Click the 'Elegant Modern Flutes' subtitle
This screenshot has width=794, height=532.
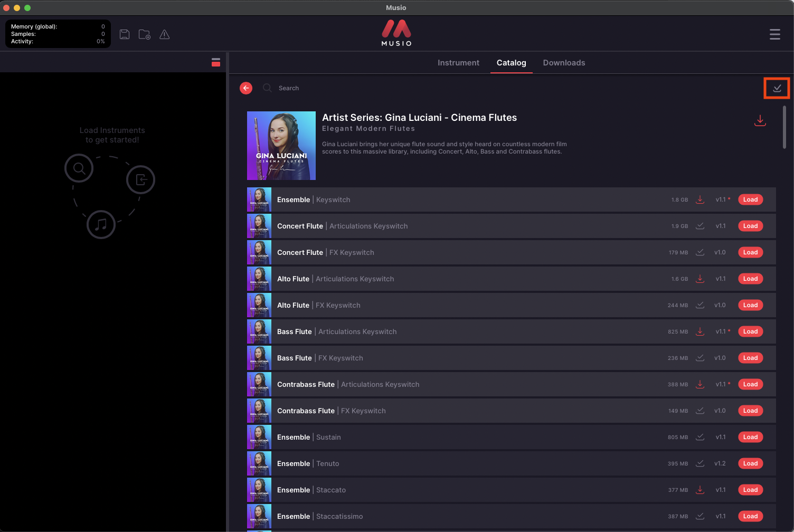[x=368, y=129]
